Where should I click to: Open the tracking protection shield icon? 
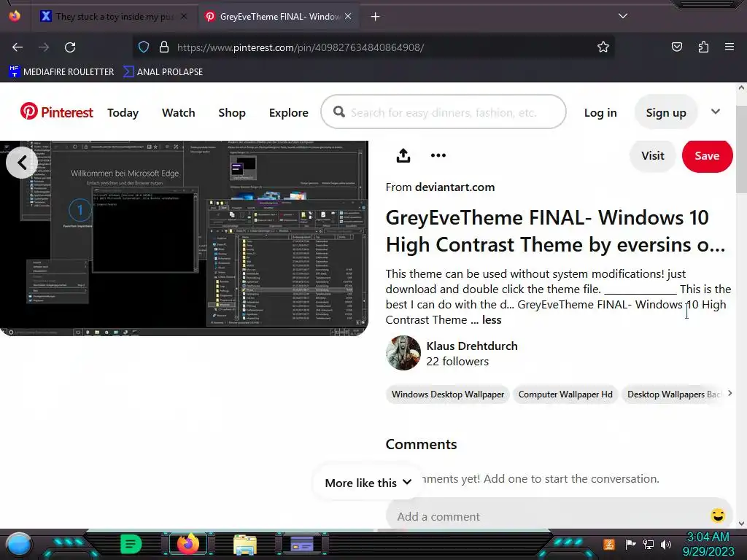tap(144, 47)
